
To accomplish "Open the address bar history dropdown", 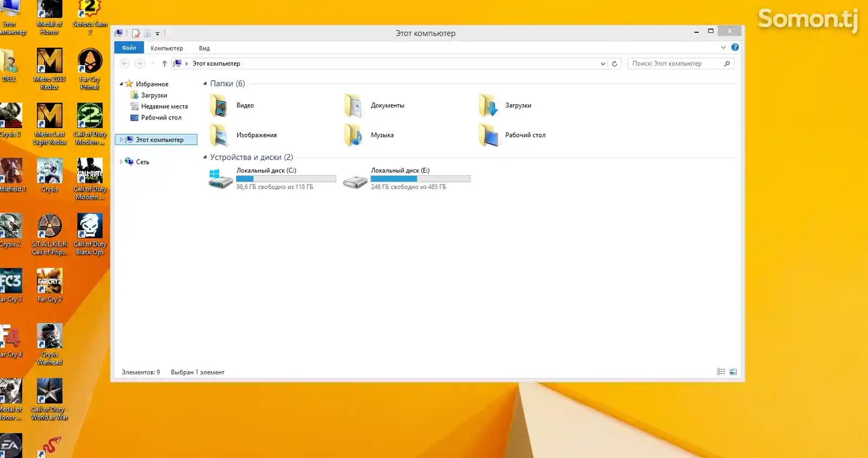I will (603, 63).
